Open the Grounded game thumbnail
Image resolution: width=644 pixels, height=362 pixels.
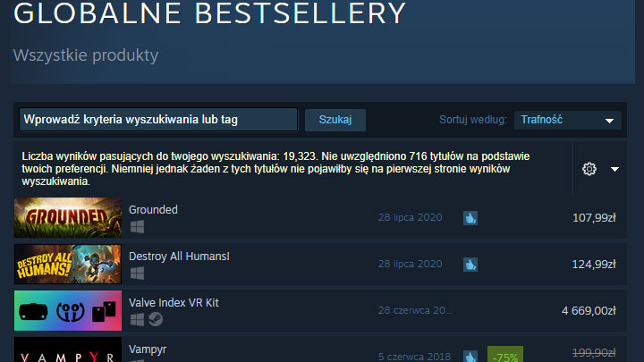click(x=68, y=217)
